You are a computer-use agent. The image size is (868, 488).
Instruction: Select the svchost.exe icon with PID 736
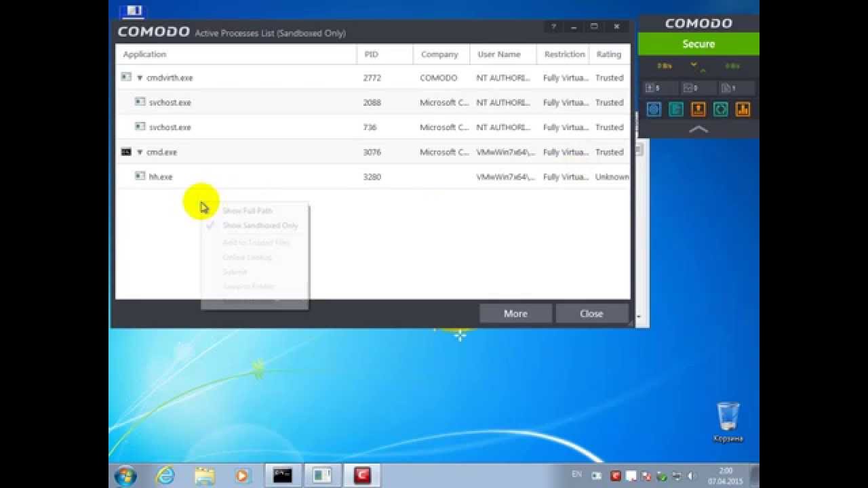[140, 127]
